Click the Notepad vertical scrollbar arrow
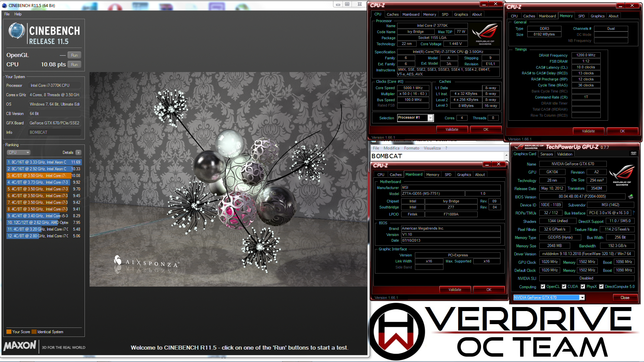 (506, 156)
